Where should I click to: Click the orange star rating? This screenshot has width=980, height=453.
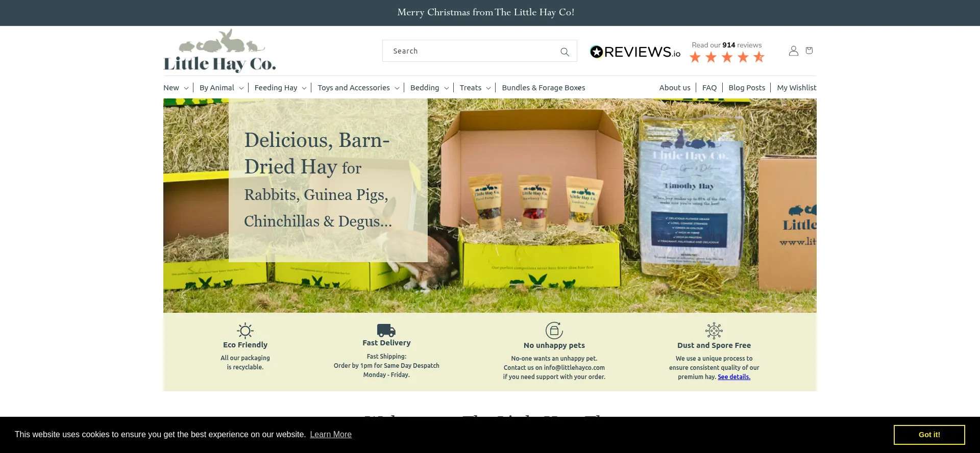pyautogui.click(x=727, y=57)
